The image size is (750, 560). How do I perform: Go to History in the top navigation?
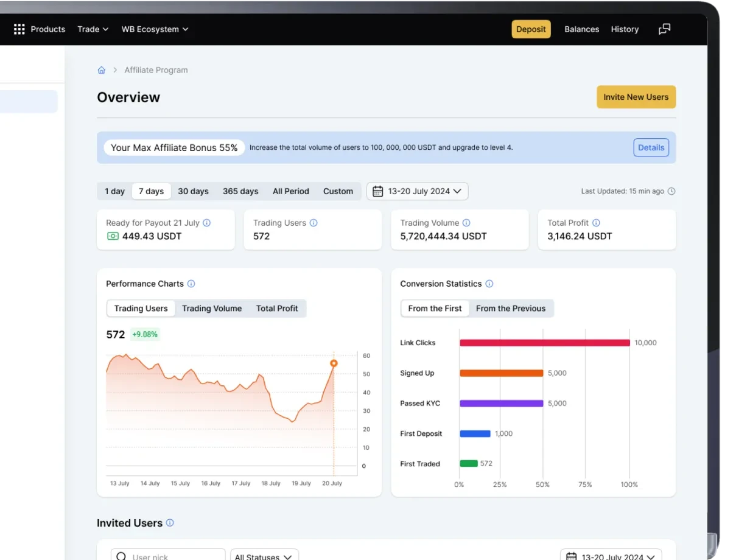point(625,29)
